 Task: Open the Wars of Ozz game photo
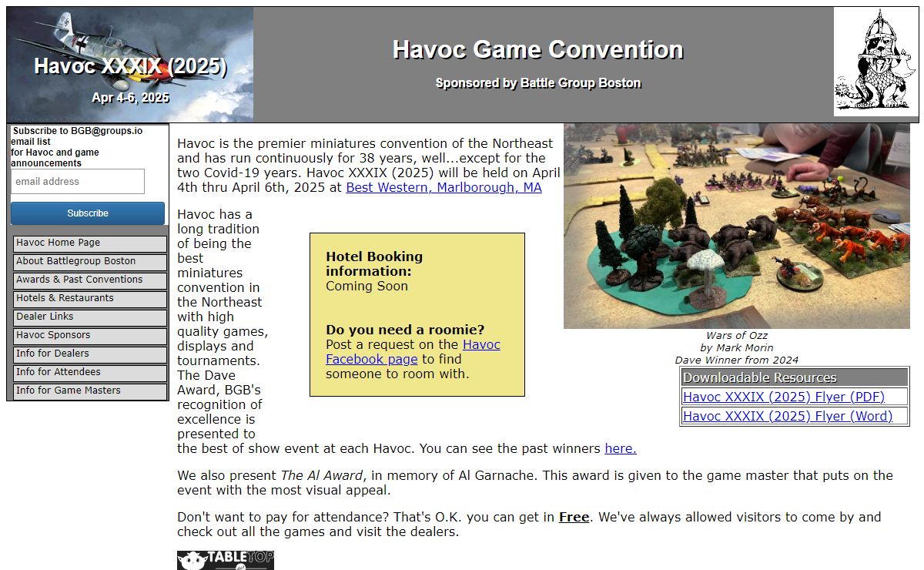pos(737,226)
